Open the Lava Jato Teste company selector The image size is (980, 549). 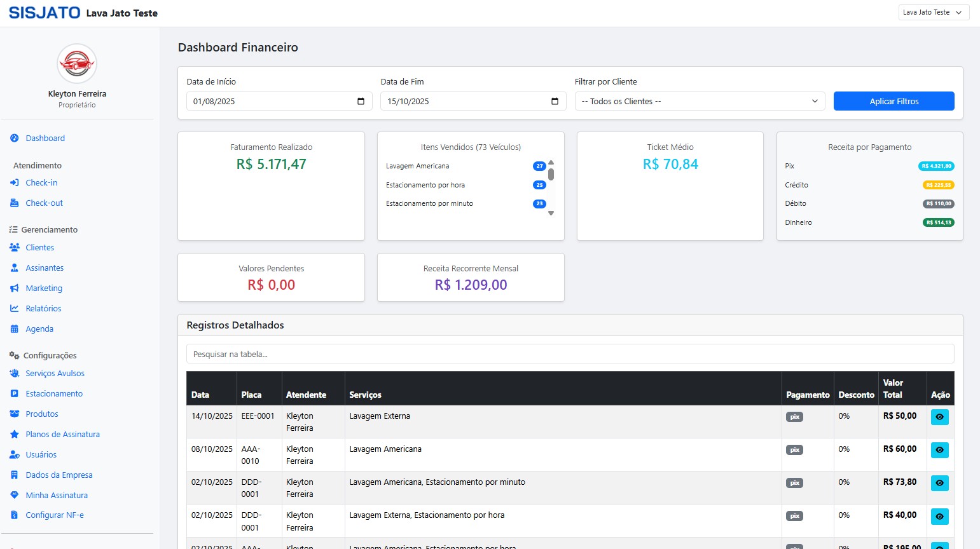[x=933, y=13]
